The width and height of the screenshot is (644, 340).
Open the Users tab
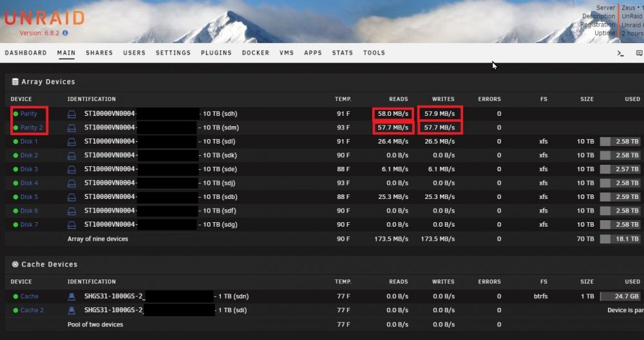pyautogui.click(x=135, y=53)
